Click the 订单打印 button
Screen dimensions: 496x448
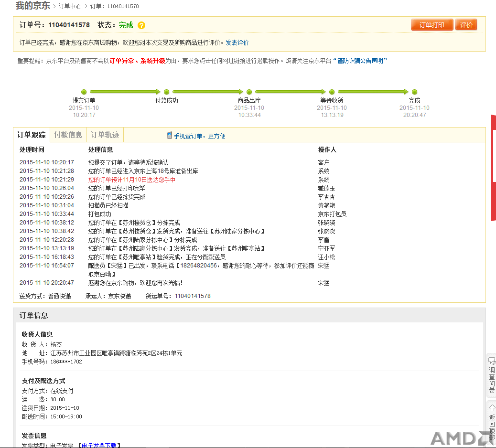[432, 25]
